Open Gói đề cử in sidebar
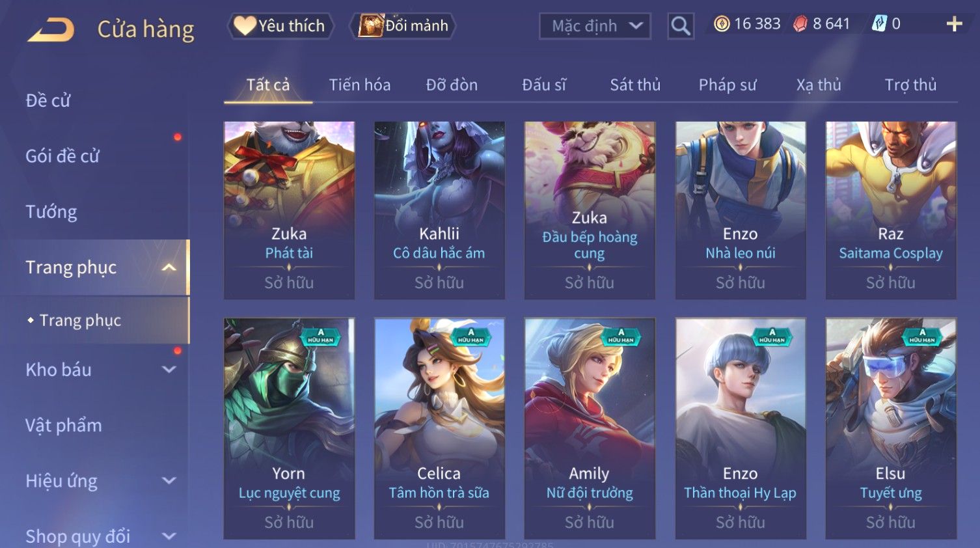Viewport: 980px width, 548px height. pyautogui.click(x=62, y=156)
